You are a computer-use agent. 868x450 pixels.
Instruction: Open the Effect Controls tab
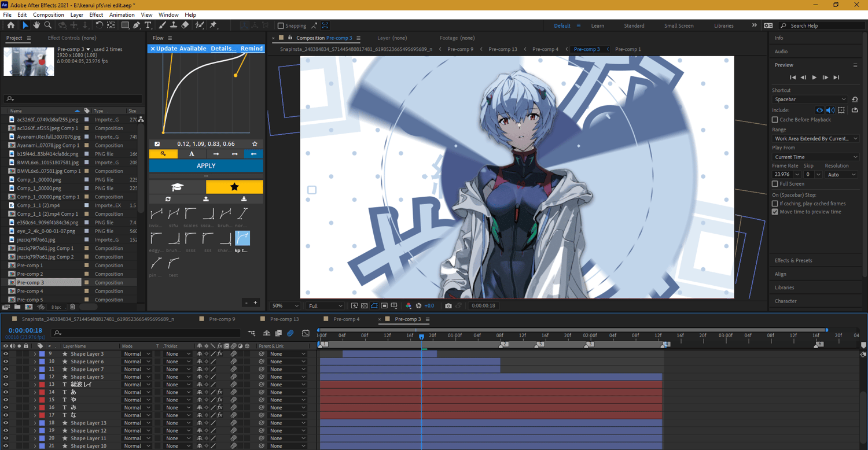coord(72,38)
